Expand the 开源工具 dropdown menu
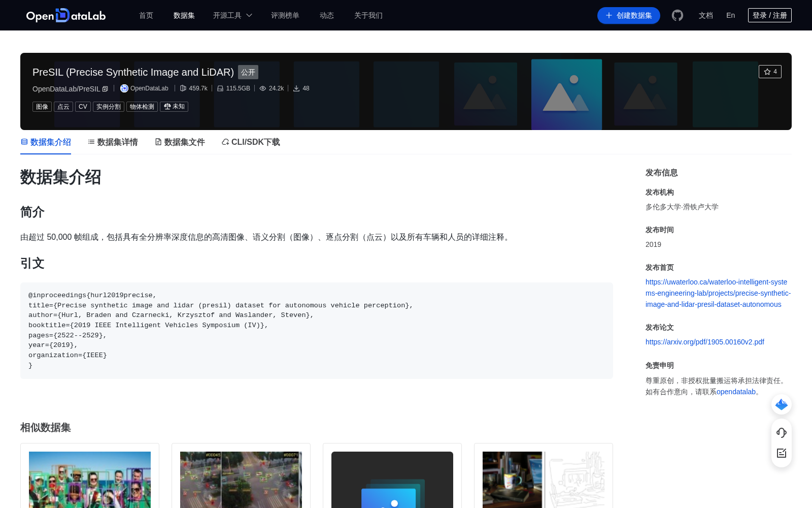The width and height of the screenshot is (812, 508). pyautogui.click(x=232, y=15)
